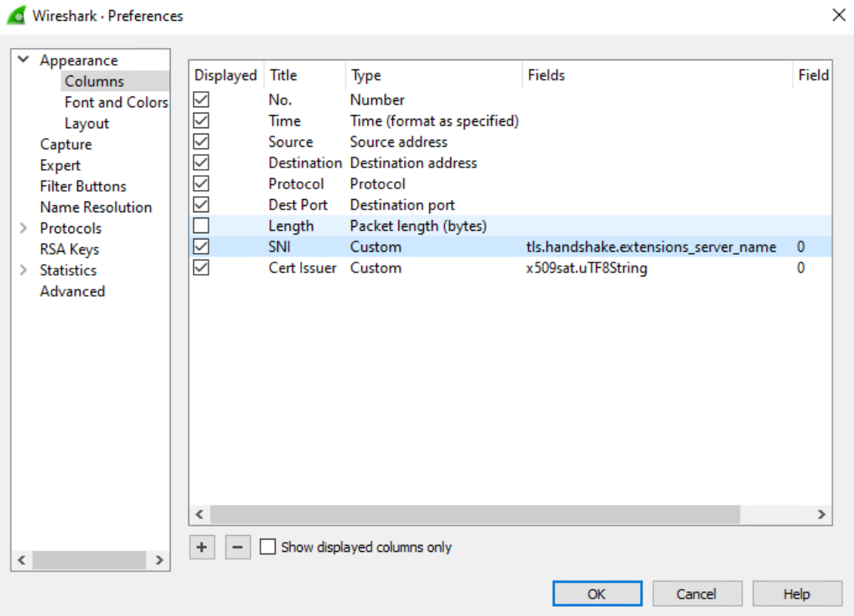Select tls.handshake.extensions_server_name field cell
Viewport: 854px width, 616px height.
(x=651, y=247)
